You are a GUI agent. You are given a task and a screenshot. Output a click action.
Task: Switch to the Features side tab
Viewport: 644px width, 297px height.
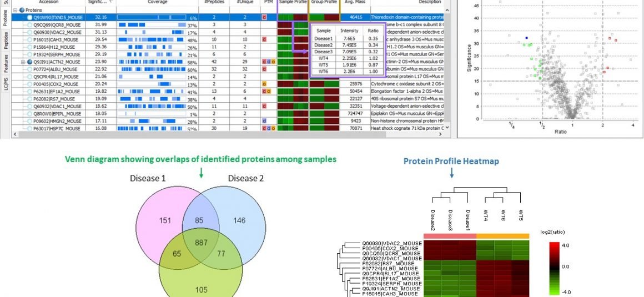click(6, 64)
